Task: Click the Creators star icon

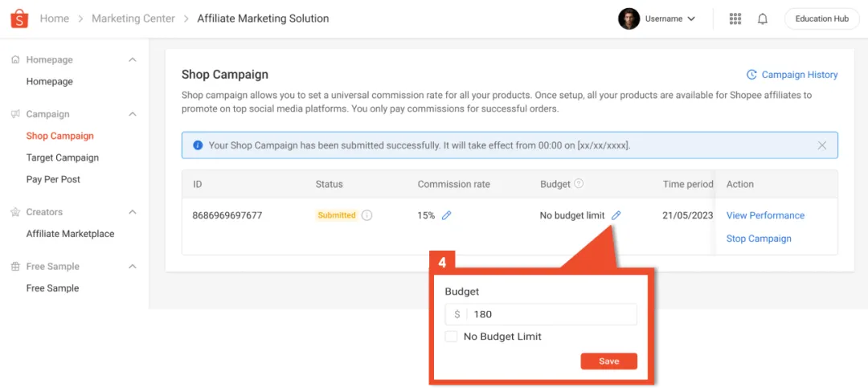Action: click(15, 212)
